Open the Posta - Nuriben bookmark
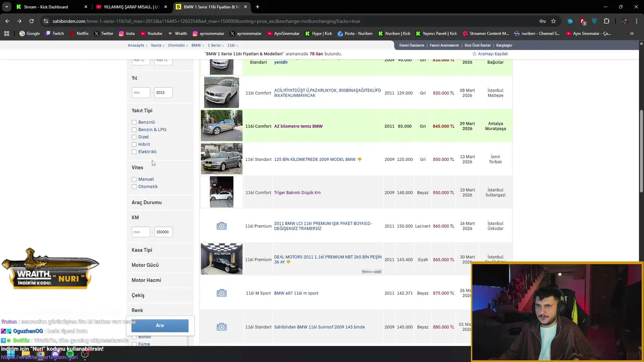This screenshot has height=362, width=644. tap(355, 34)
